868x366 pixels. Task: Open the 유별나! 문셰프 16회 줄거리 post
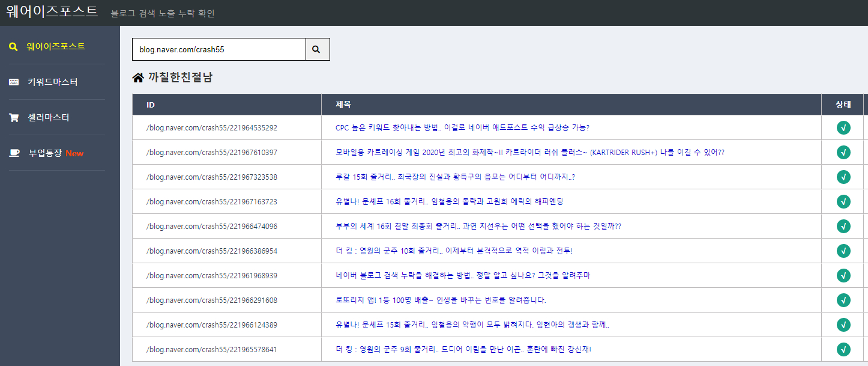(x=450, y=201)
